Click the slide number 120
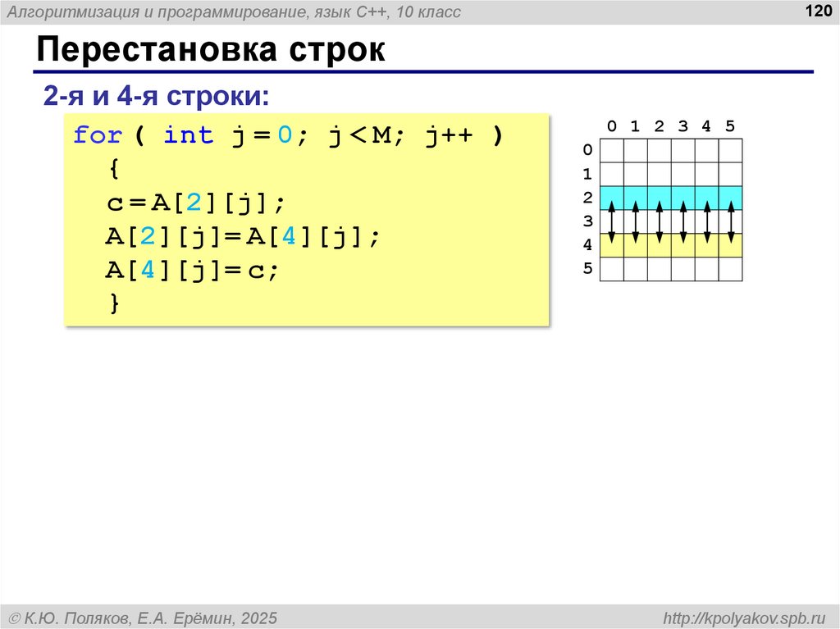This screenshot has height=629, width=840. (819, 11)
